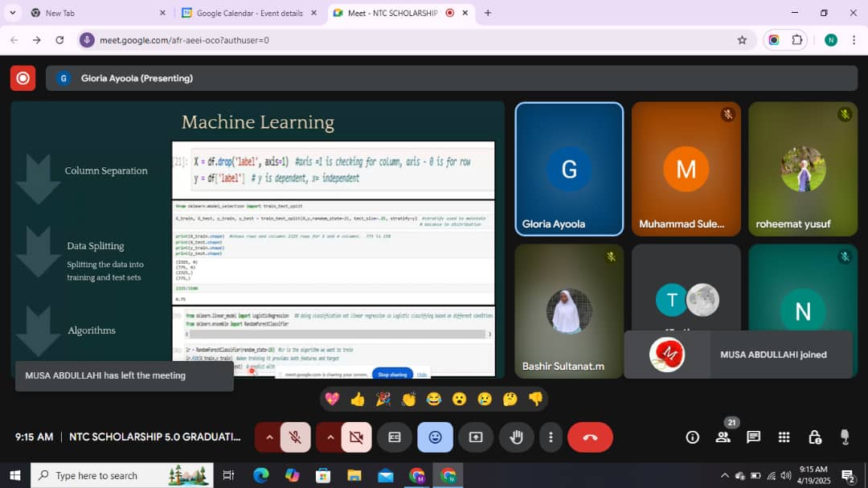Leave the call with red hang-up button
Viewport: 868px width, 488px height.
pyautogui.click(x=590, y=437)
